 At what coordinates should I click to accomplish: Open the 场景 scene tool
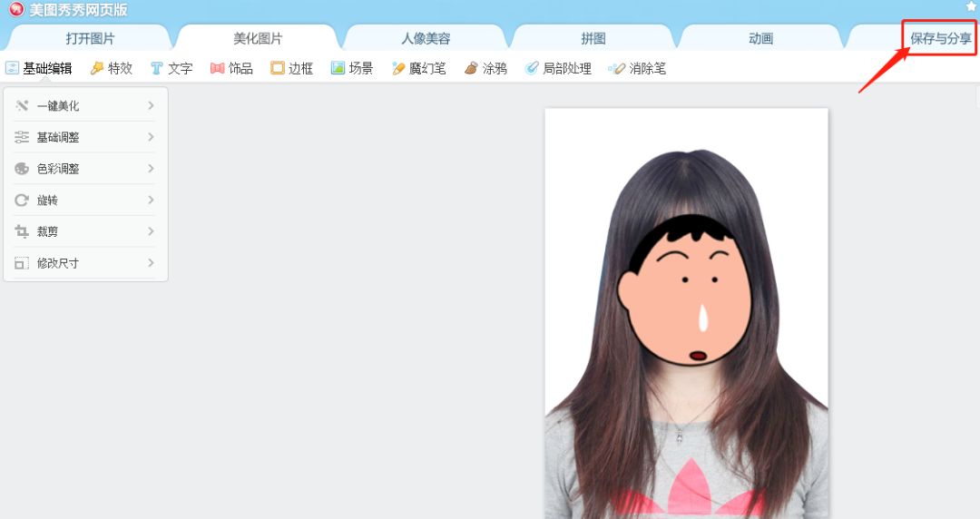click(352, 68)
